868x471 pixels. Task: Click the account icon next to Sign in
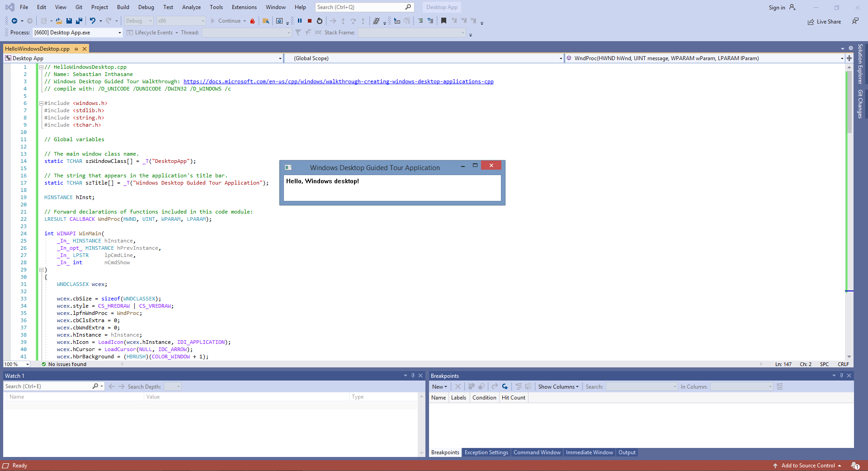click(x=793, y=7)
